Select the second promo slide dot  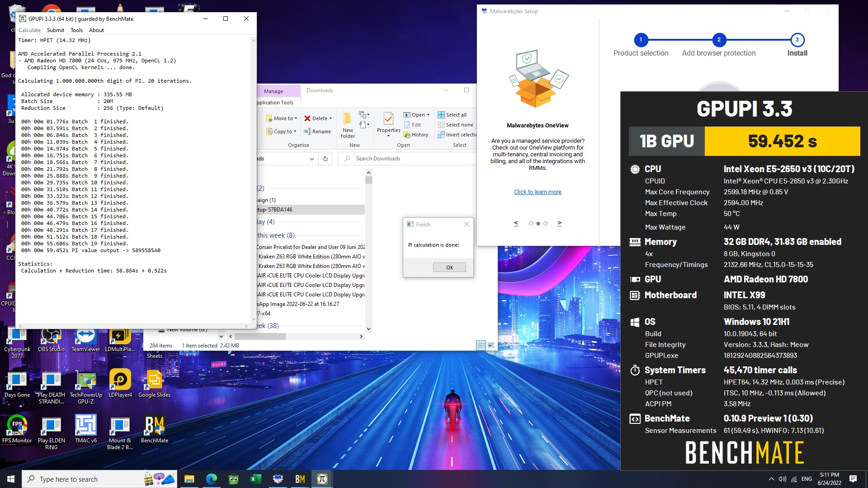tap(538, 224)
